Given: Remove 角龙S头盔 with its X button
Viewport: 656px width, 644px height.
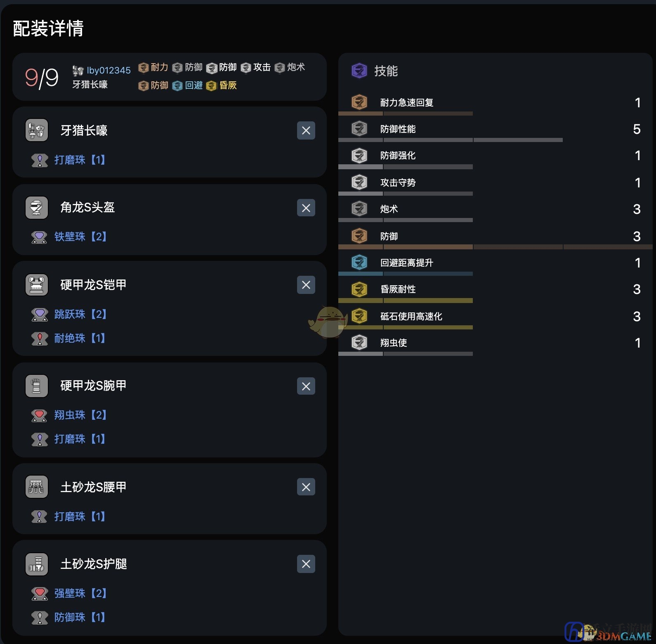Looking at the screenshot, I should pos(306,208).
